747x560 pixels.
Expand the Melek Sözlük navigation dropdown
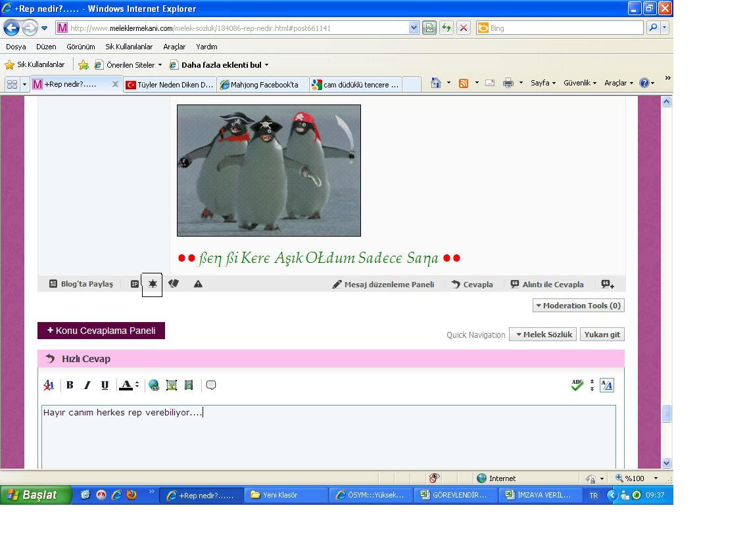point(542,335)
